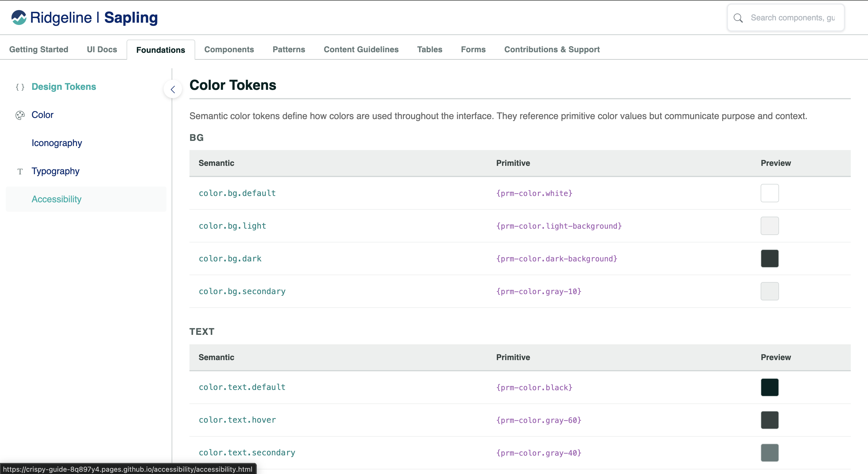This screenshot has width=868, height=474.
Task: Open the Forms tab
Action: click(473, 50)
